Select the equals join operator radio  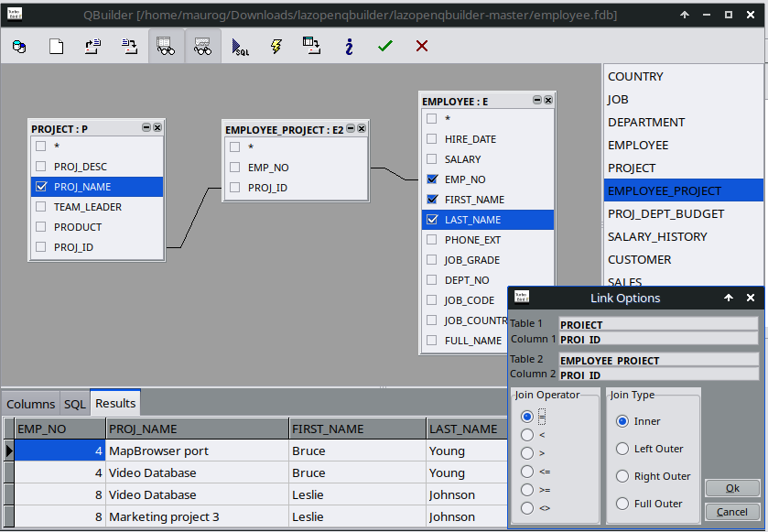click(x=527, y=417)
